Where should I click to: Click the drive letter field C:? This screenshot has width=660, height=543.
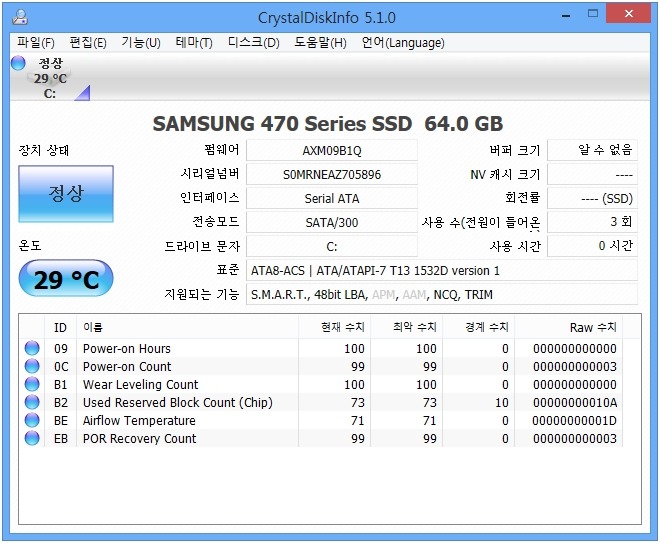coord(332,246)
